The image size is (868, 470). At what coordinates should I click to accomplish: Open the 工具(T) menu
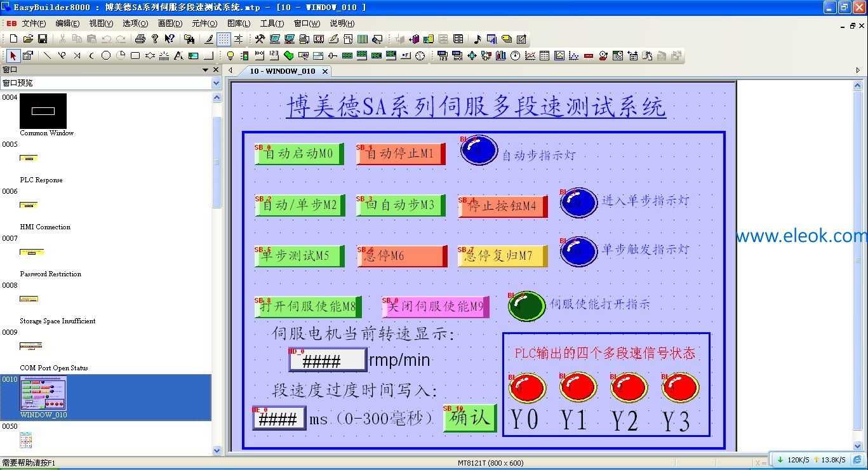272,23
